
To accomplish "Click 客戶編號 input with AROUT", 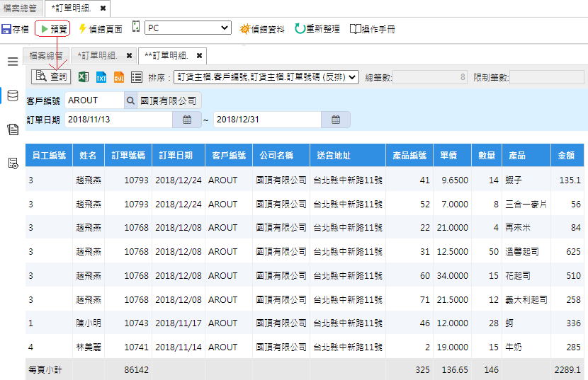I will pos(94,100).
